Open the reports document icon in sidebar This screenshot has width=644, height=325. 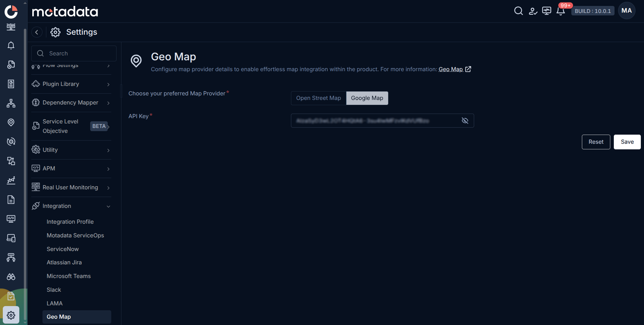(x=11, y=199)
